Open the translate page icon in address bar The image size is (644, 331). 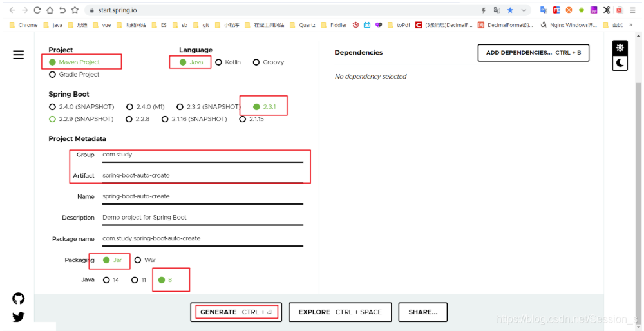point(497,10)
